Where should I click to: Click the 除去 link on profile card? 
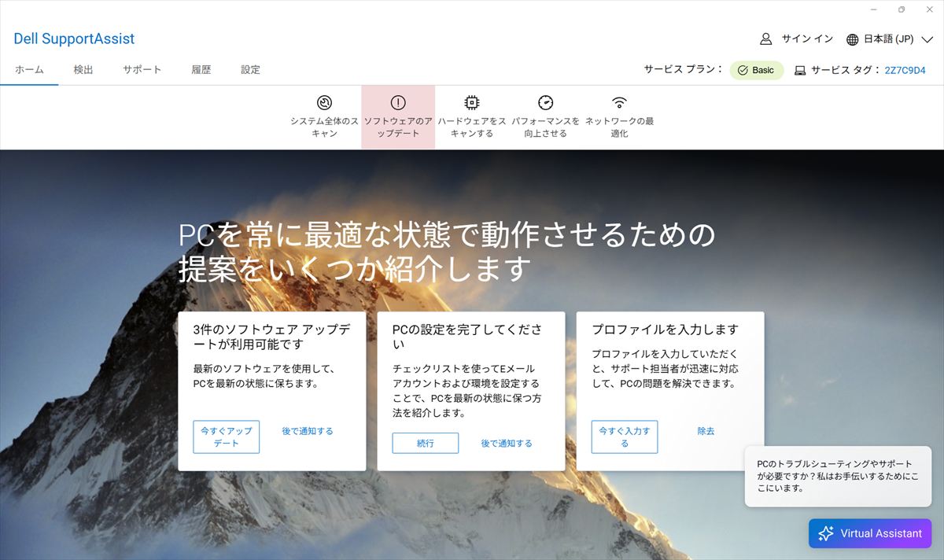tap(706, 431)
